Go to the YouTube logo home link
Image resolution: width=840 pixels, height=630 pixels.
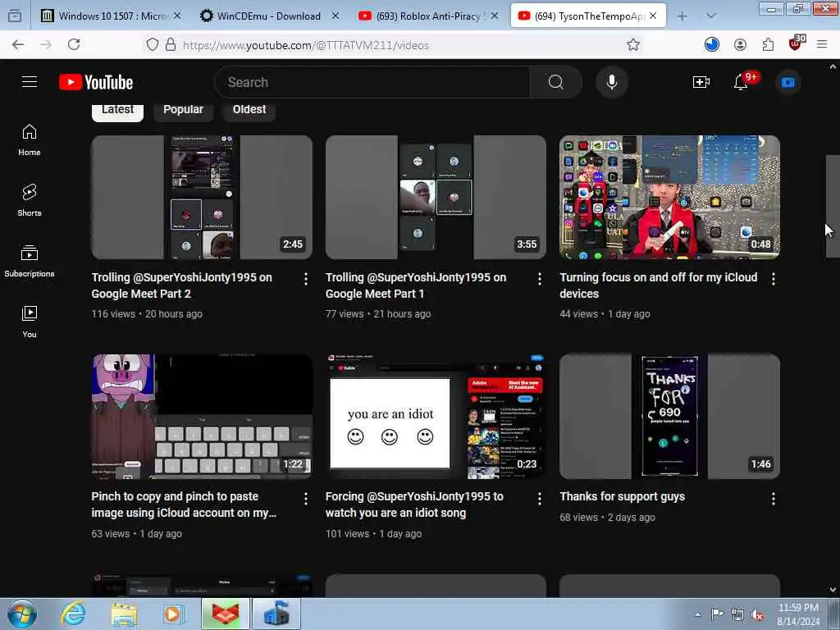point(96,82)
